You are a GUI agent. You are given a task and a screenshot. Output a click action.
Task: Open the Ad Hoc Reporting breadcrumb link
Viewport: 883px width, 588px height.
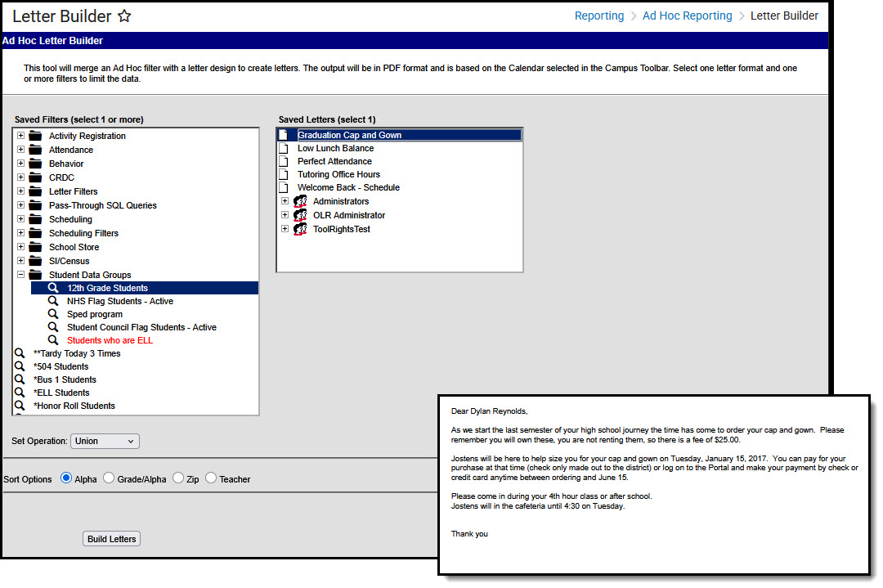(x=687, y=16)
